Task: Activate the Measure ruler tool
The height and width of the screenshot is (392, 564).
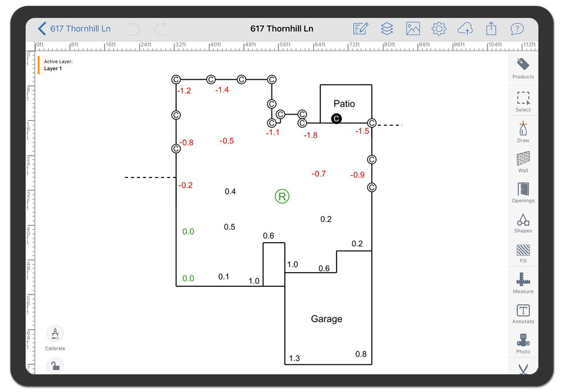Action: (x=523, y=282)
